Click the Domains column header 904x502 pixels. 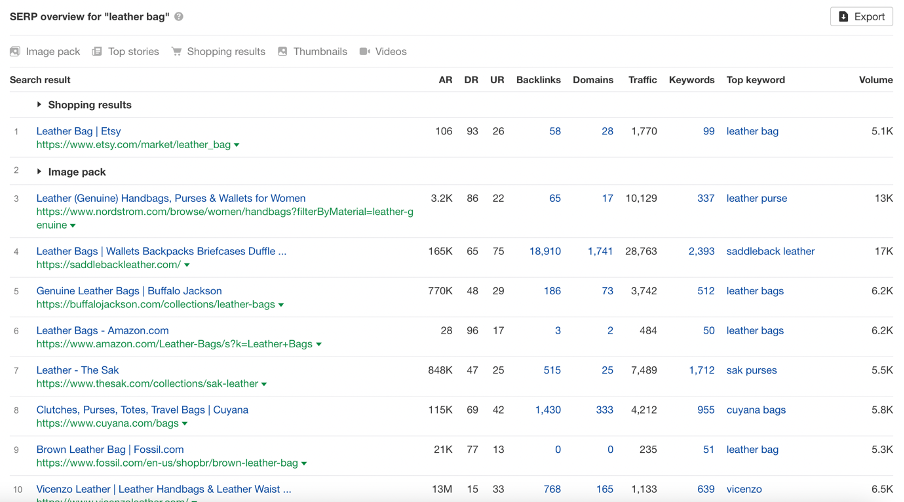(x=593, y=80)
